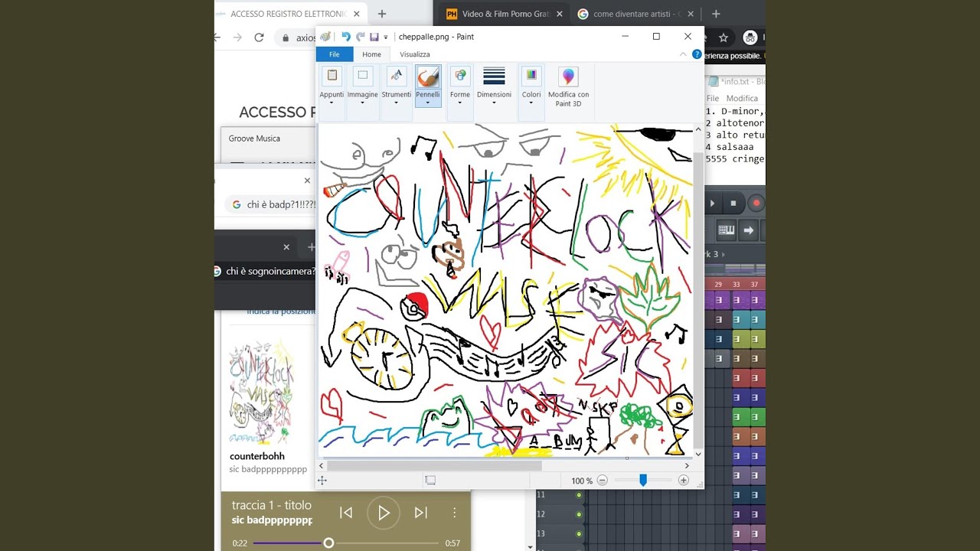Open the Modifica menu in Notepad
980x551 pixels.
[742, 98]
